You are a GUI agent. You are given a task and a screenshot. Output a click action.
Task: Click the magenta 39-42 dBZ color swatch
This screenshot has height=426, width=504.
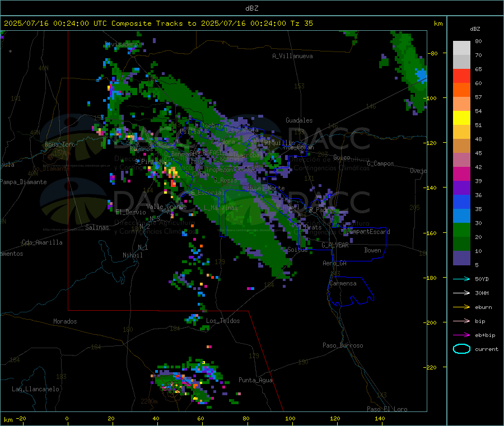coord(461,174)
